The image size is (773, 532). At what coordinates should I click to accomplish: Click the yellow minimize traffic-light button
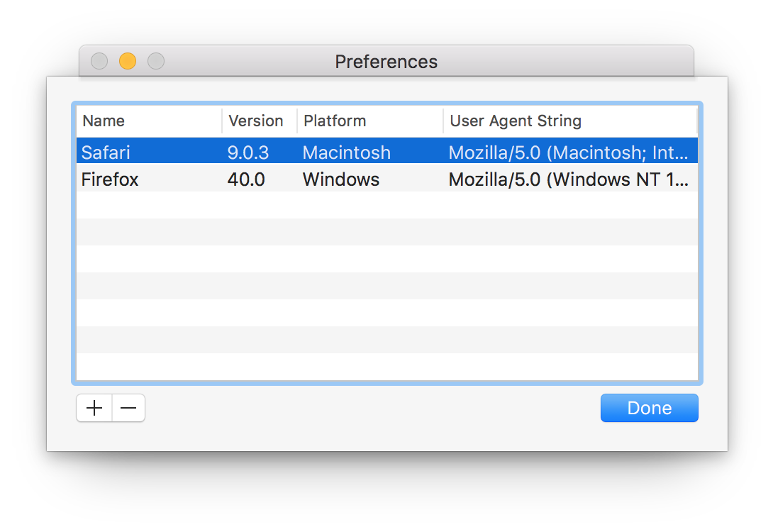pos(127,61)
